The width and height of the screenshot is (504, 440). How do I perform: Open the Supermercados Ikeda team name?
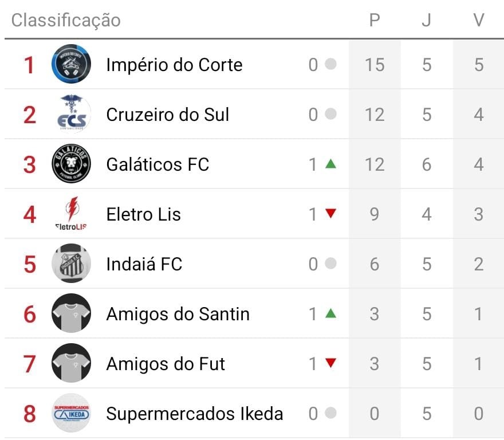click(x=194, y=414)
